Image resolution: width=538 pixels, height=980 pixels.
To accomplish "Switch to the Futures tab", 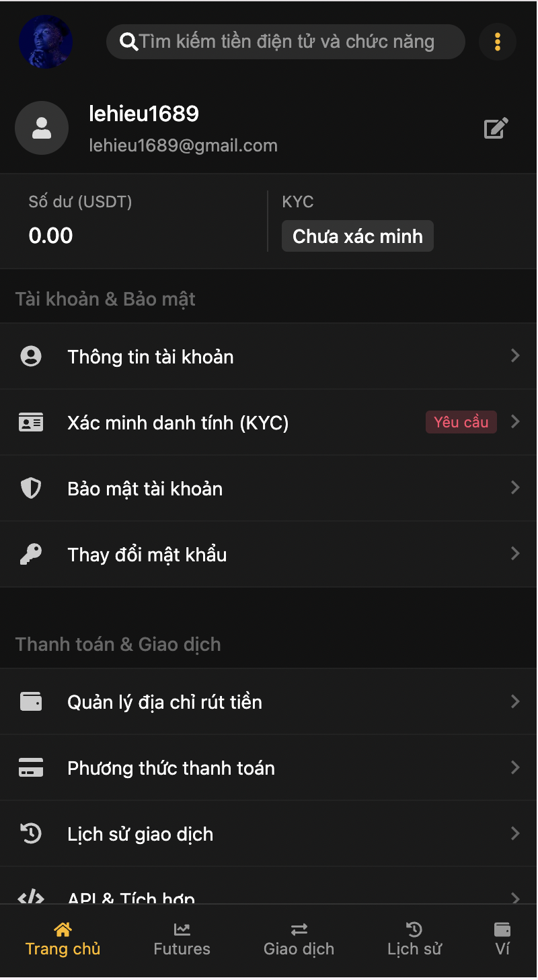I will coord(182,940).
